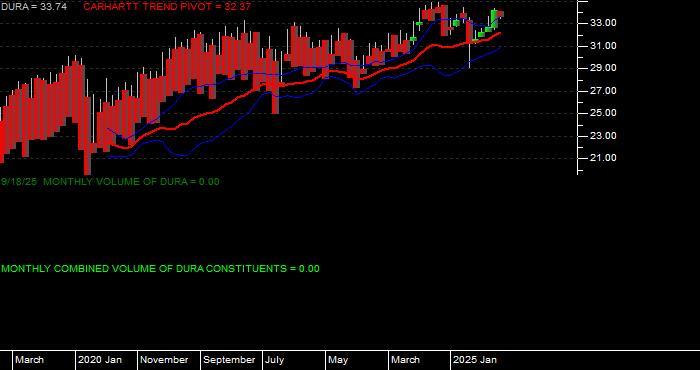Click the DURA = 33.74 price label
Image resolution: width=700 pixels, height=370 pixels.
pyautogui.click(x=33, y=7)
